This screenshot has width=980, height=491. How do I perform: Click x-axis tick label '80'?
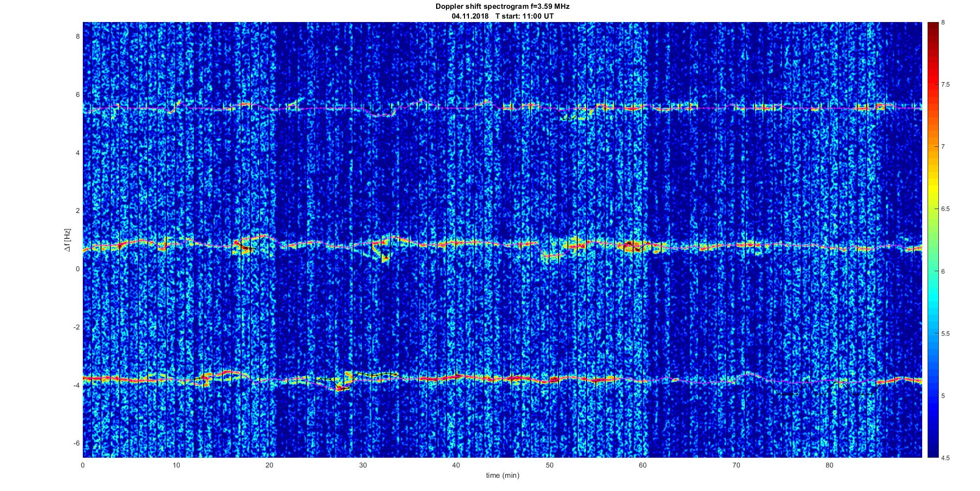tap(830, 466)
